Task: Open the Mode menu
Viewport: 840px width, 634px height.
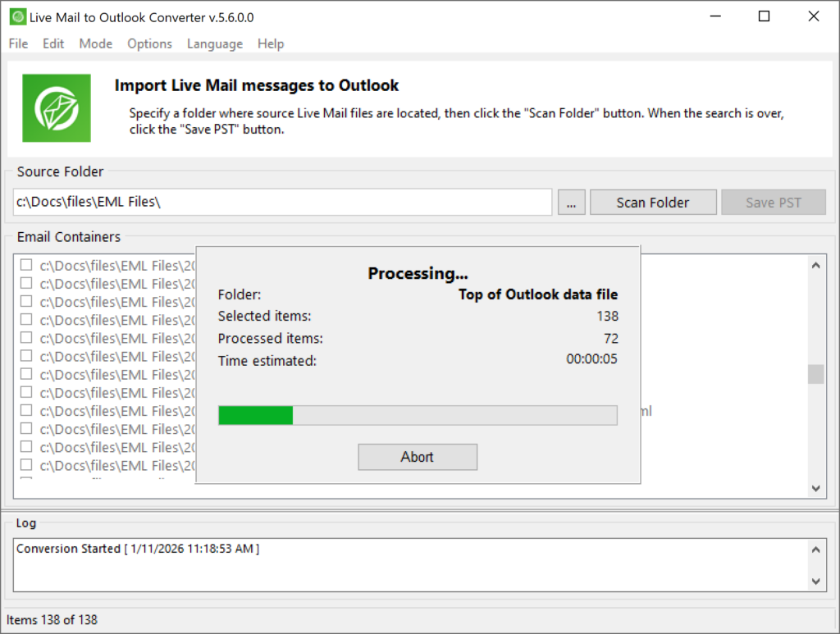Action: pos(95,43)
